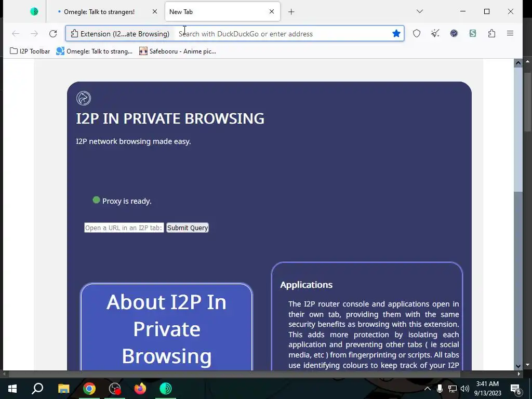Open the network tray icon
Image resolution: width=532 pixels, height=399 pixels.
pos(453,389)
